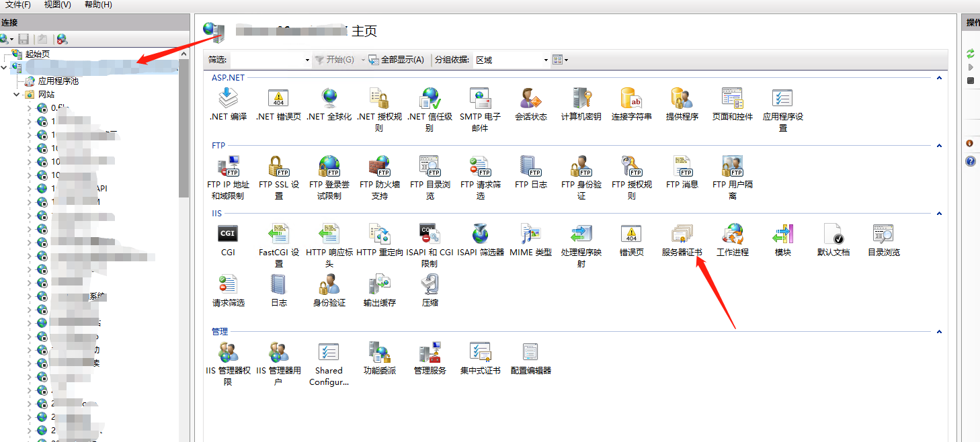Open the IIS 管理器用户 feature
Viewport: 980px width, 442px height.
pos(279,364)
